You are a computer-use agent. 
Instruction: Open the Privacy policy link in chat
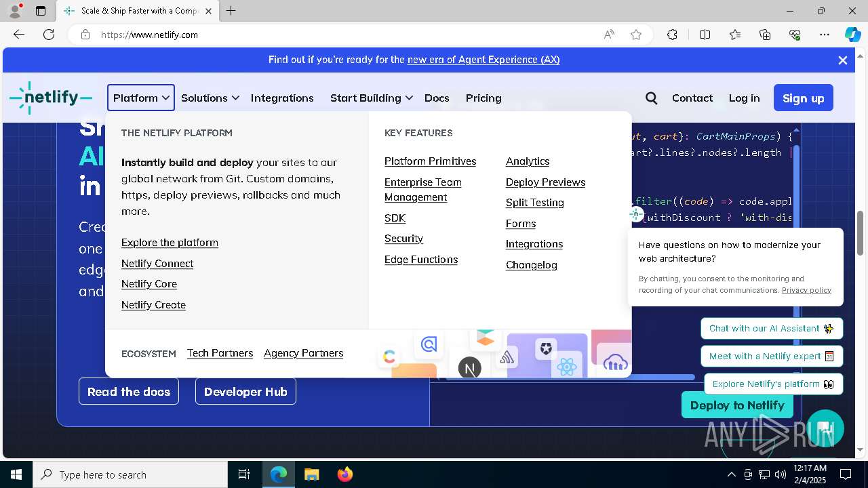pos(806,290)
